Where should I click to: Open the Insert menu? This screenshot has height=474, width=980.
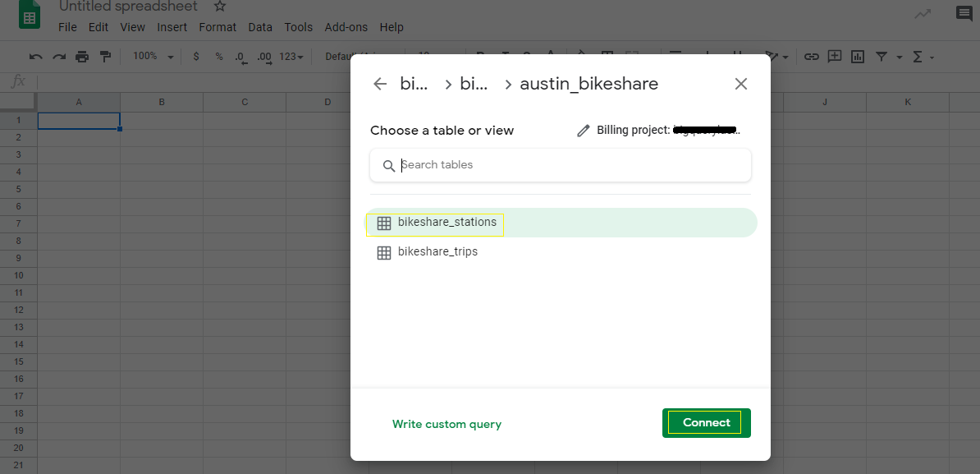(x=172, y=27)
